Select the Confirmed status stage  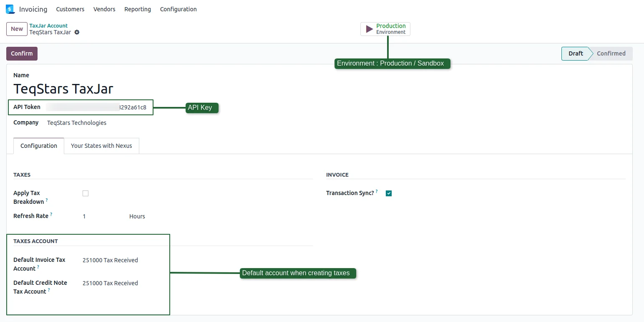(611, 53)
